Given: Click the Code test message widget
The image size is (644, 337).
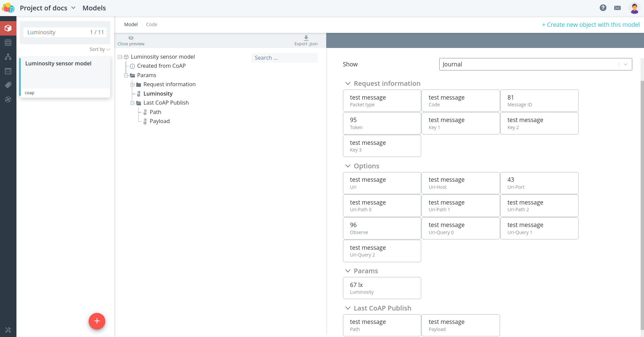Looking at the screenshot, I should 460,101.
